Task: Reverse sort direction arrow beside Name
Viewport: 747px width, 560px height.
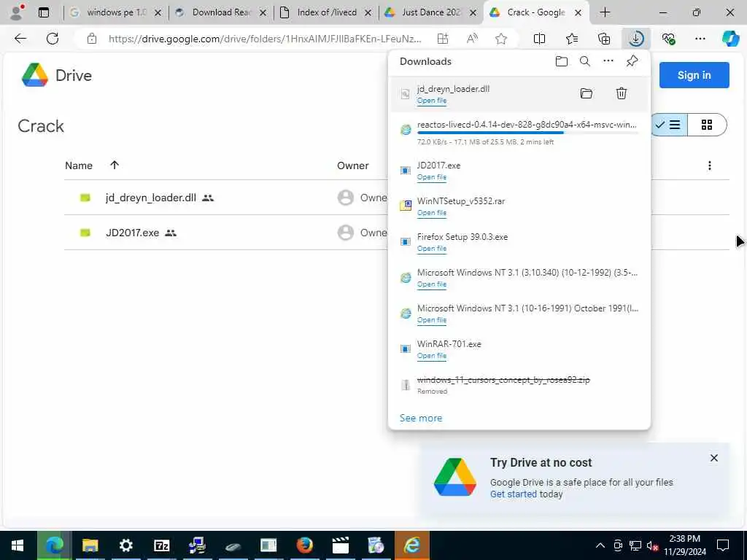Action: point(115,166)
